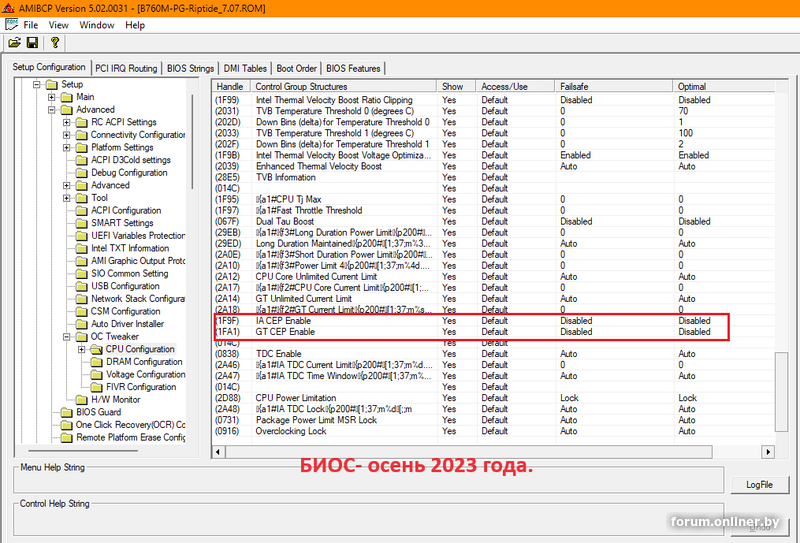The width and height of the screenshot is (800, 543).
Task: Expand the RC ACPI Settings node
Action: 67,122
